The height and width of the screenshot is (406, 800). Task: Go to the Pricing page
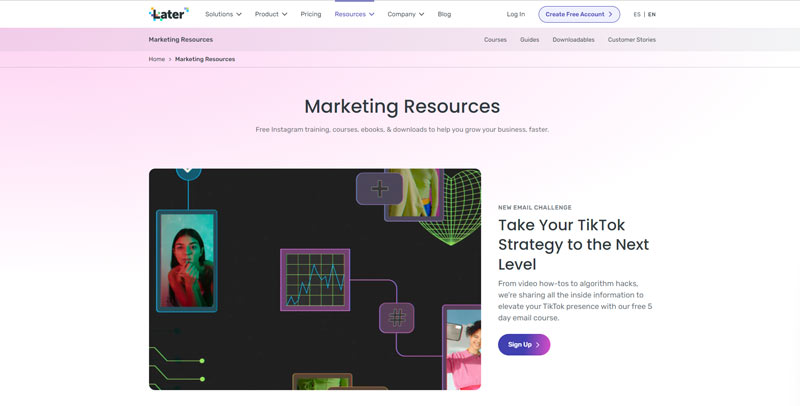[x=311, y=14]
